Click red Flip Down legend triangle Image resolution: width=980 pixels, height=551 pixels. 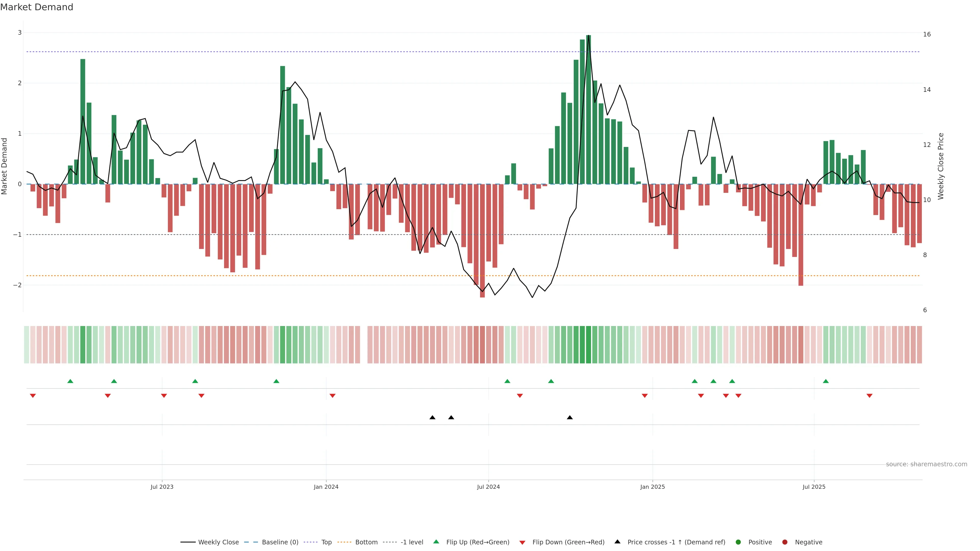pyautogui.click(x=522, y=543)
